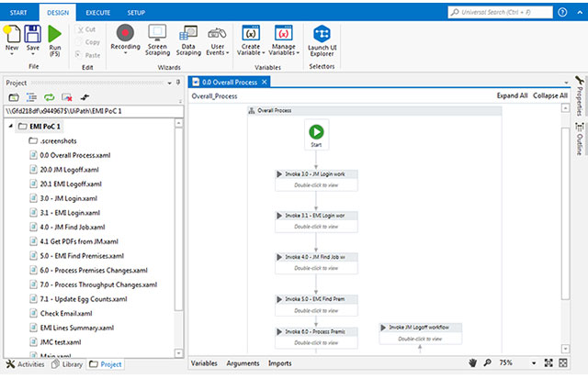Open the Screen Scraping wizard

click(x=157, y=33)
